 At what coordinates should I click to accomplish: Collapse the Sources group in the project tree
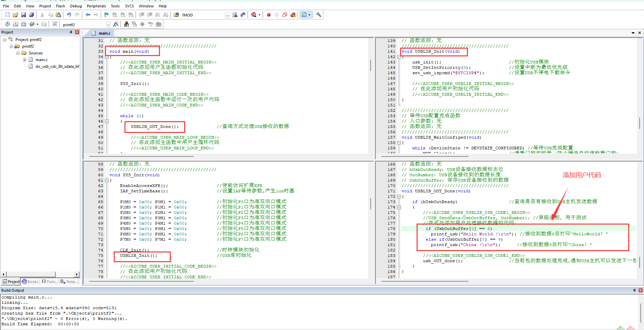[18, 53]
